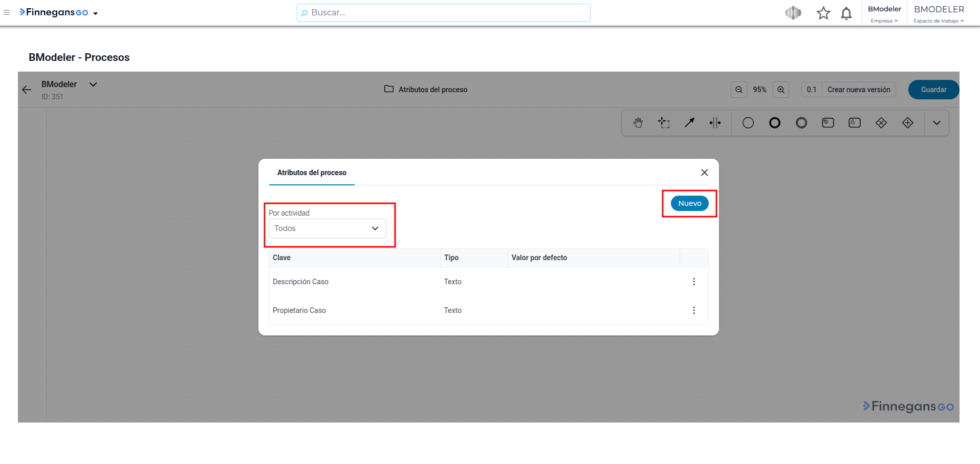Viewport: 980px width, 464px height.
Task: Add a user task shape
Action: point(855,123)
